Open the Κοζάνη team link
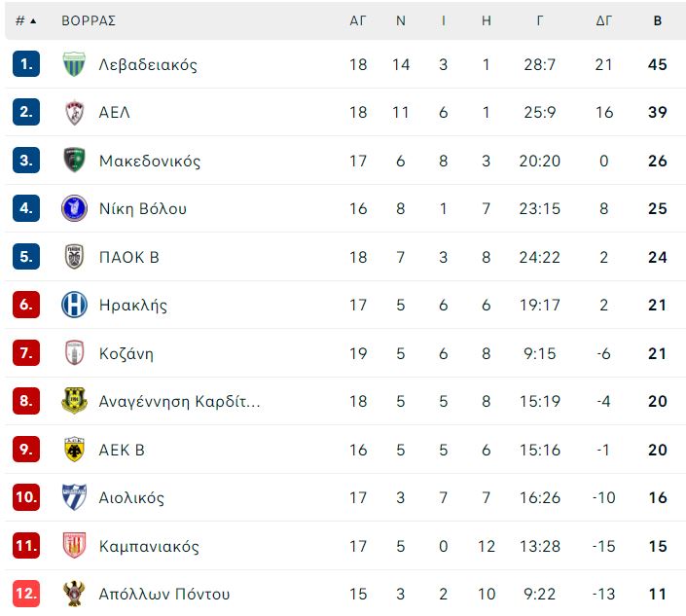686x616 pixels. [126, 353]
